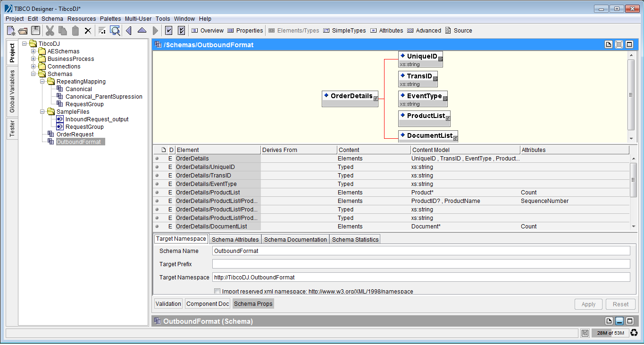Switch to the Schema Statistics tab
644x345 pixels.
[354, 239]
